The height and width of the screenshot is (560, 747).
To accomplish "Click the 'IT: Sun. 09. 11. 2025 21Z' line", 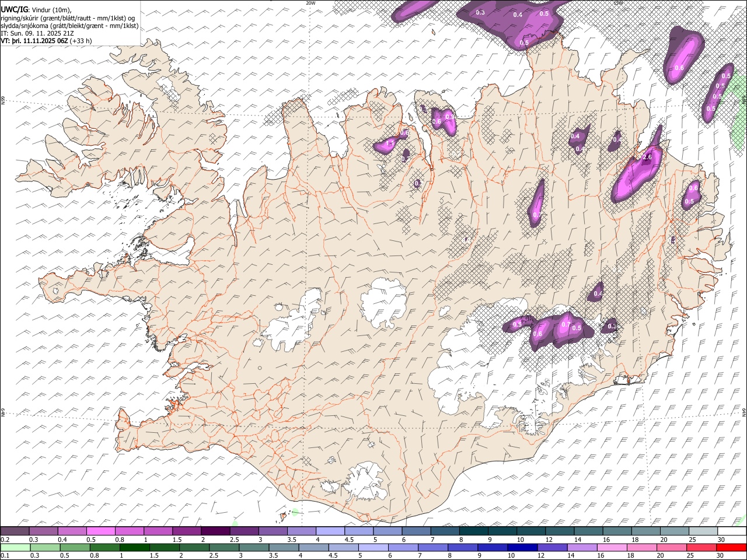I will (x=37, y=33).
